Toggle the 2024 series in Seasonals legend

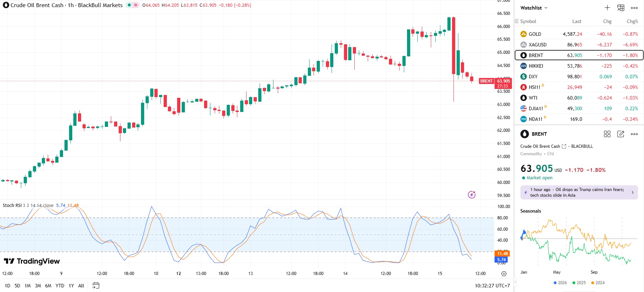pos(598,283)
